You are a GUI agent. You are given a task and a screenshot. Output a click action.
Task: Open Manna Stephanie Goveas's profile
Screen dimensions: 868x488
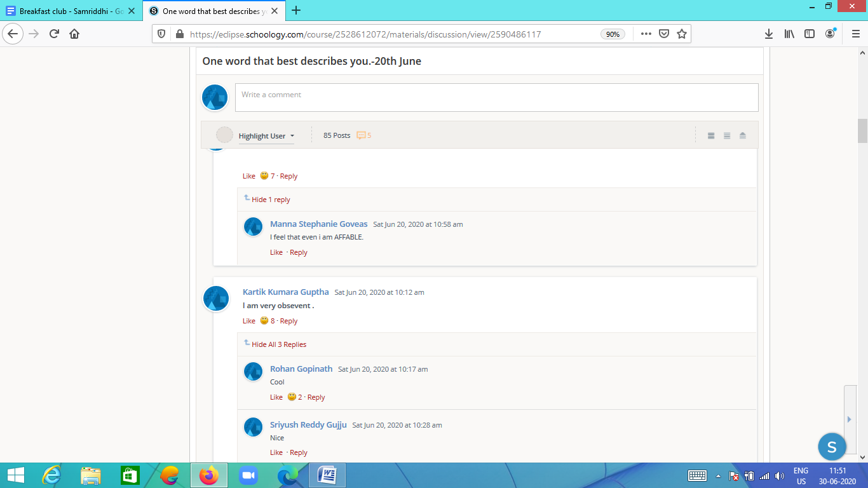[x=319, y=224]
